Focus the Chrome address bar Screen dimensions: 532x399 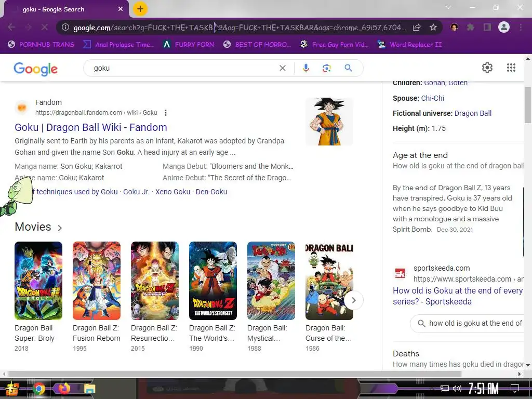pyautogui.click(x=239, y=28)
